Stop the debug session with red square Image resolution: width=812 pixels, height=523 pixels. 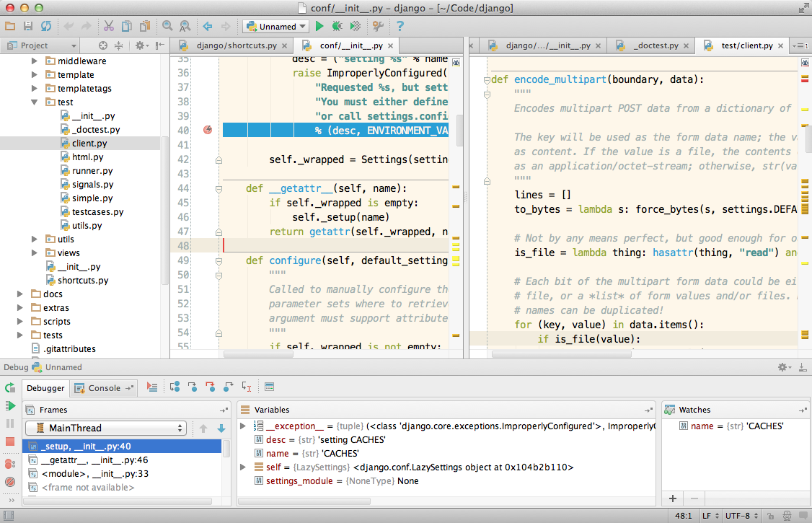tap(10, 441)
